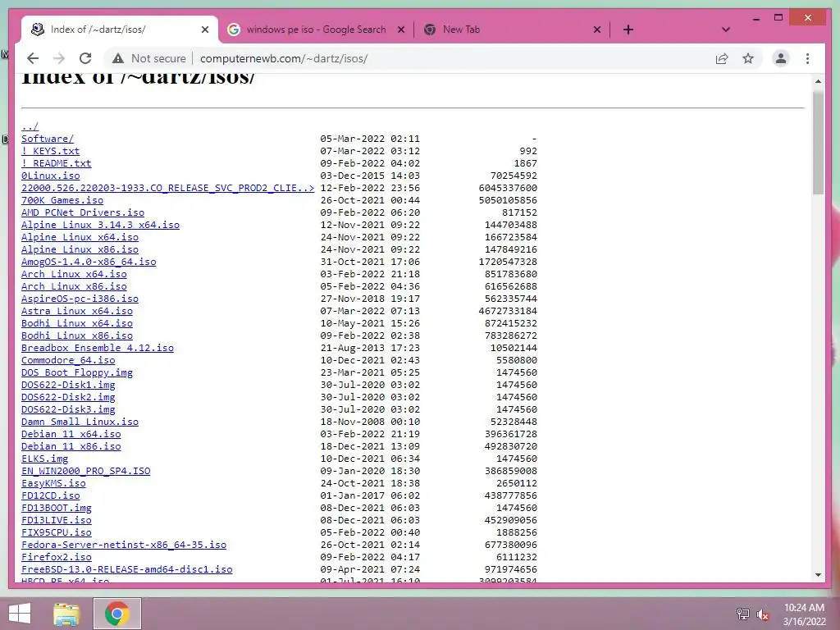This screenshot has width=840, height=630.
Task: Open the tab search dropdown chevron
Action: click(x=726, y=30)
